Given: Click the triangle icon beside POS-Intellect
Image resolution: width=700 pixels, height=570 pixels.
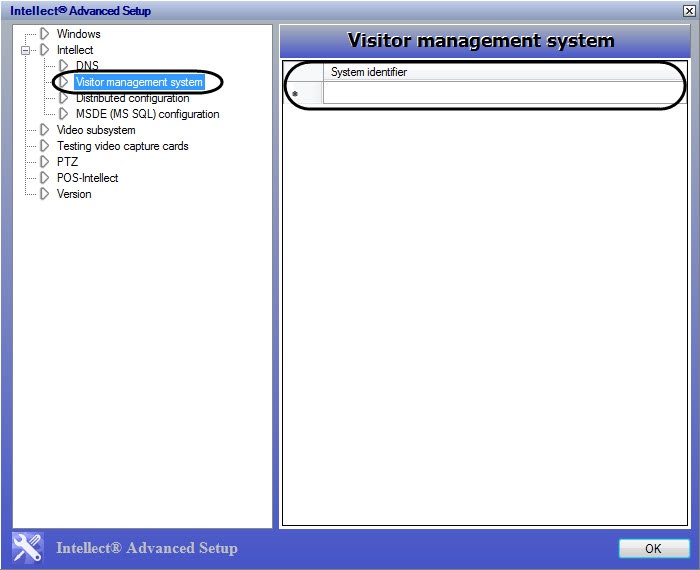Looking at the screenshot, I should [x=44, y=178].
